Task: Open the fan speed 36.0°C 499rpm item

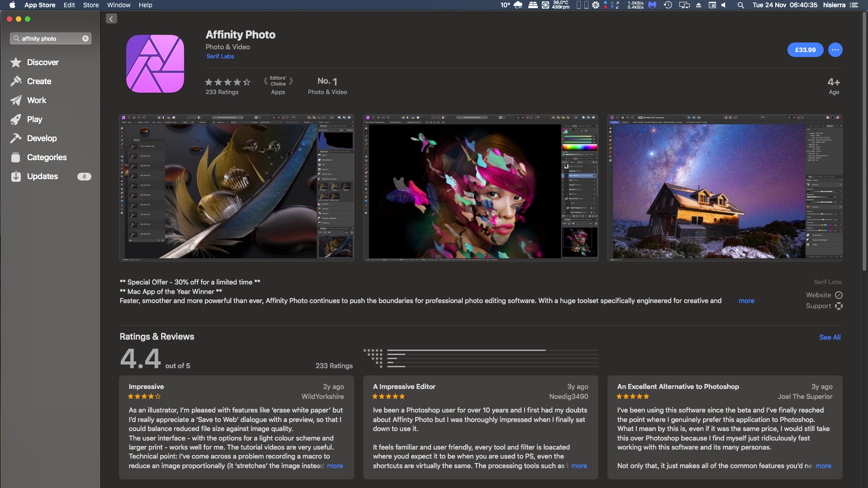Action: [x=561, y=5]
